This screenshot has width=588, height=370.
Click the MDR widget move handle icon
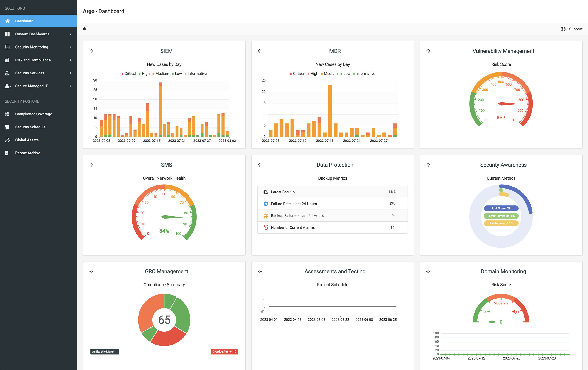click(x=260, y=51)
